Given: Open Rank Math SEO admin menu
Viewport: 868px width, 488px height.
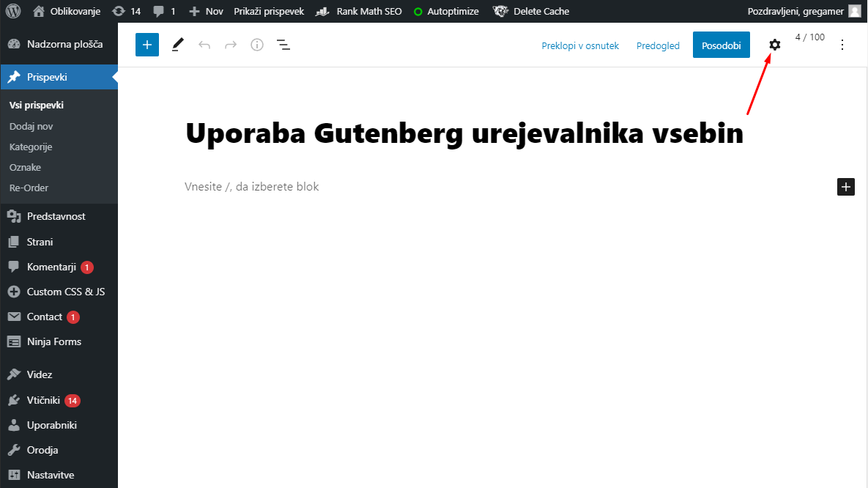Looking at the screenshot, I should click(x=359, y=11).
